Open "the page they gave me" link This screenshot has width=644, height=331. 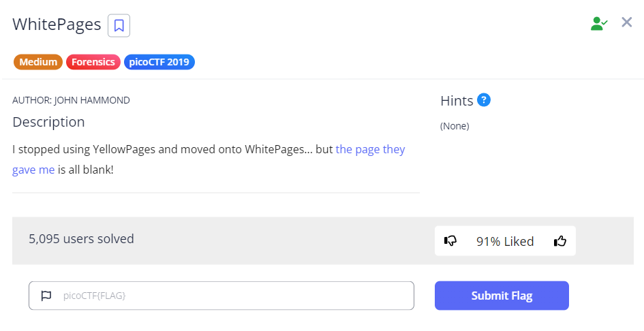coord(370,149)
